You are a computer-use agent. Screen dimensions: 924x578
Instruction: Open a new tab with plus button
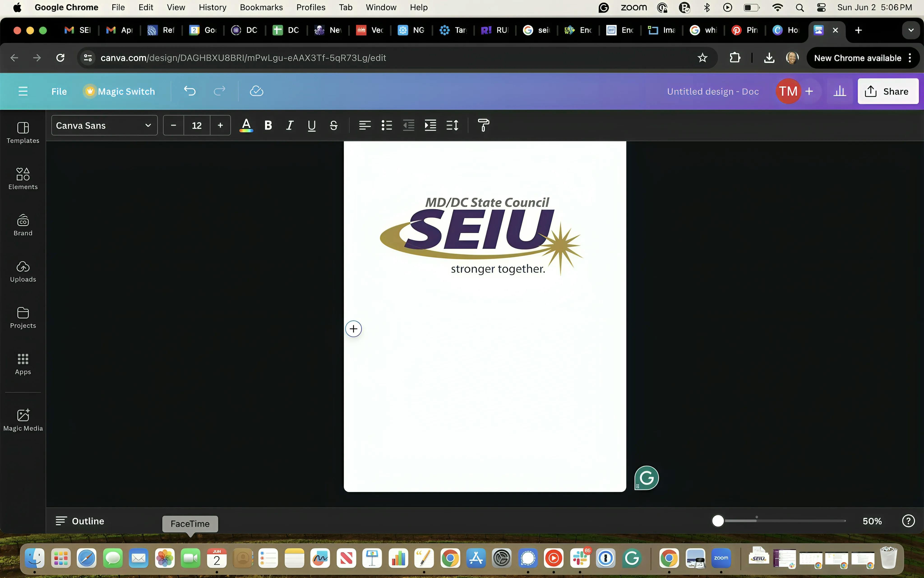[x=858, y=30]
